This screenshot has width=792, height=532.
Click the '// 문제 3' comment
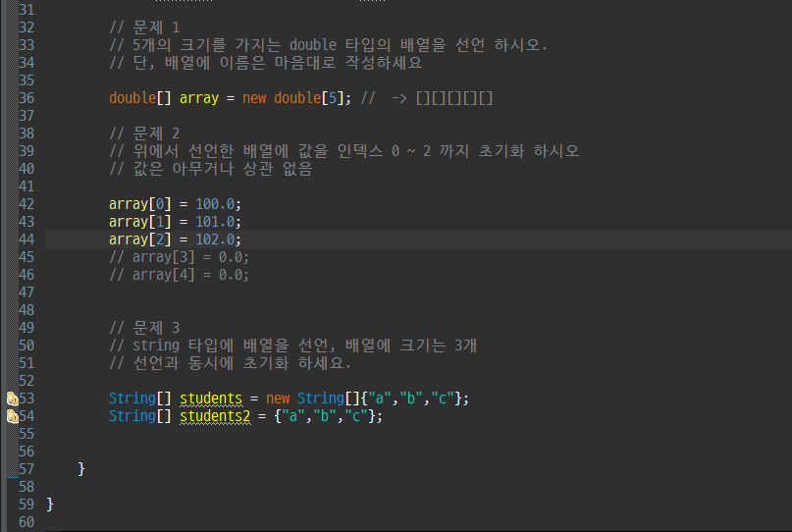[x=144, y=328]
